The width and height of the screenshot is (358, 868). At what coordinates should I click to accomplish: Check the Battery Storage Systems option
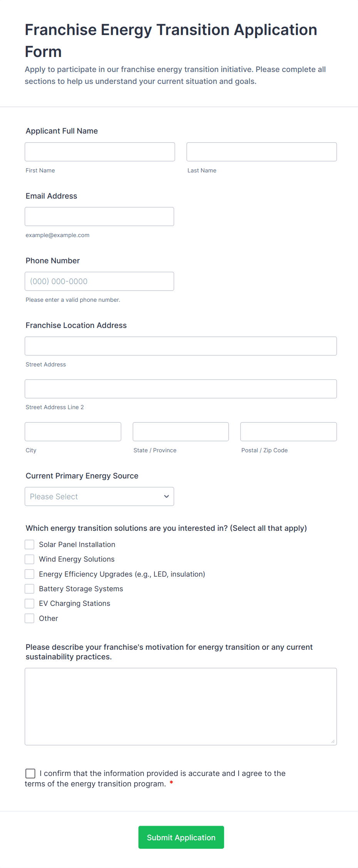(x=29, y=589)
